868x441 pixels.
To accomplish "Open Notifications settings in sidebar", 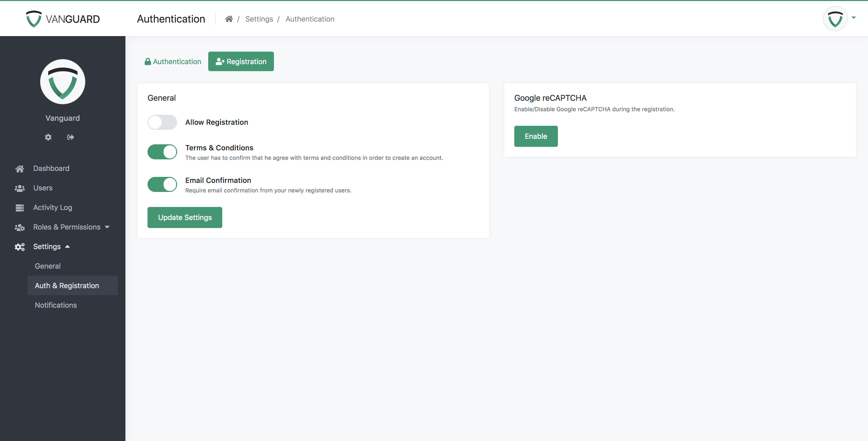I will [56, 305].
